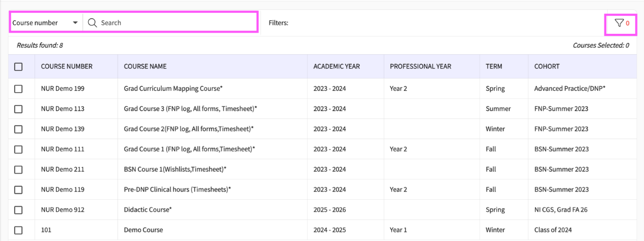Select checkbox for NUR Demo 912
The image size is (644, 241).
coord(19,210)
